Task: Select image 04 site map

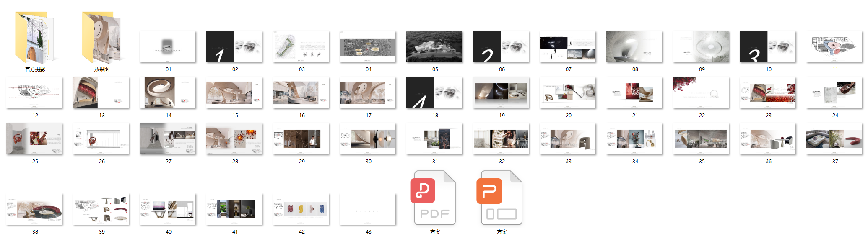Action: (x=368, y=46)
